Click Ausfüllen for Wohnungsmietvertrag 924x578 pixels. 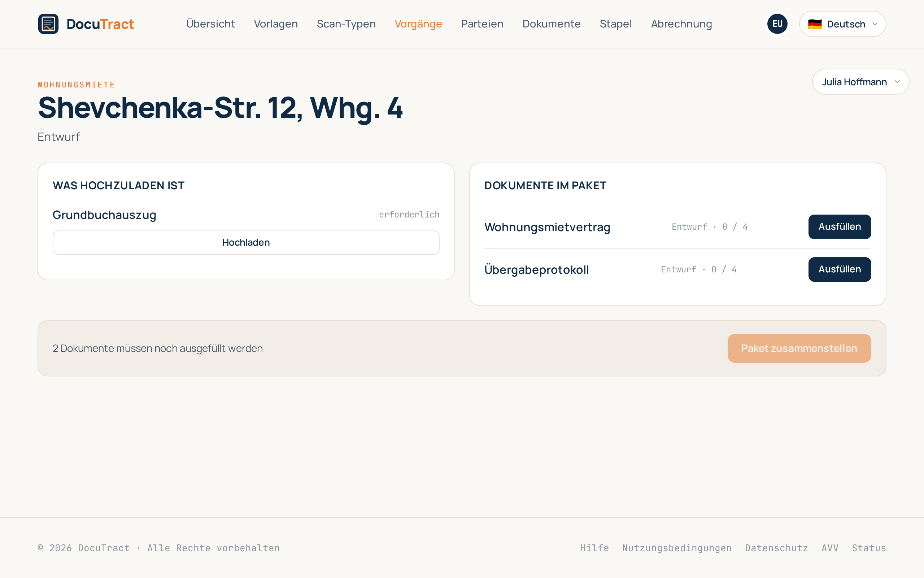tap(839, 227)
